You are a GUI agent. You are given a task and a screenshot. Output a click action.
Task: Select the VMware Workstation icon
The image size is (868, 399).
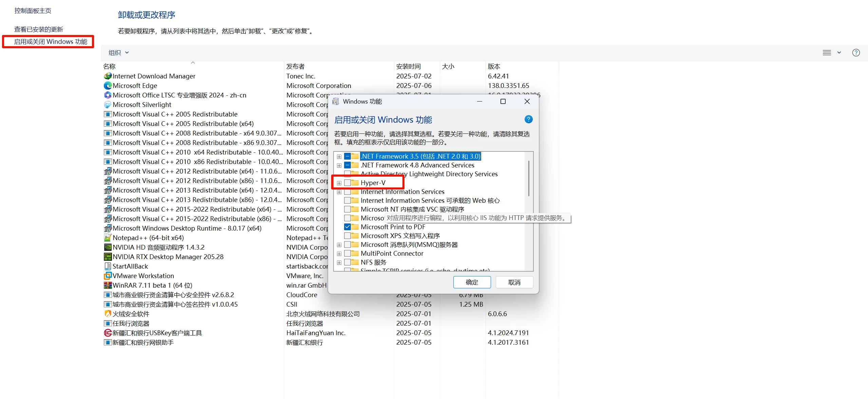pos(108,276)
